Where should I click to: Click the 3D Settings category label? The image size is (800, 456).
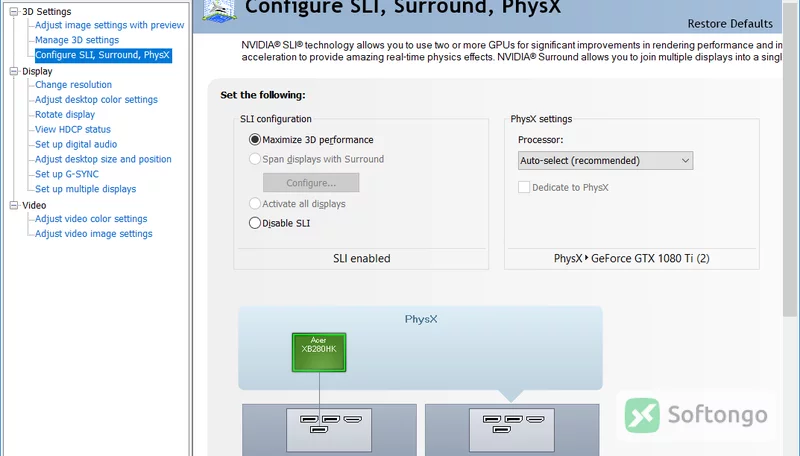(46, 11)
